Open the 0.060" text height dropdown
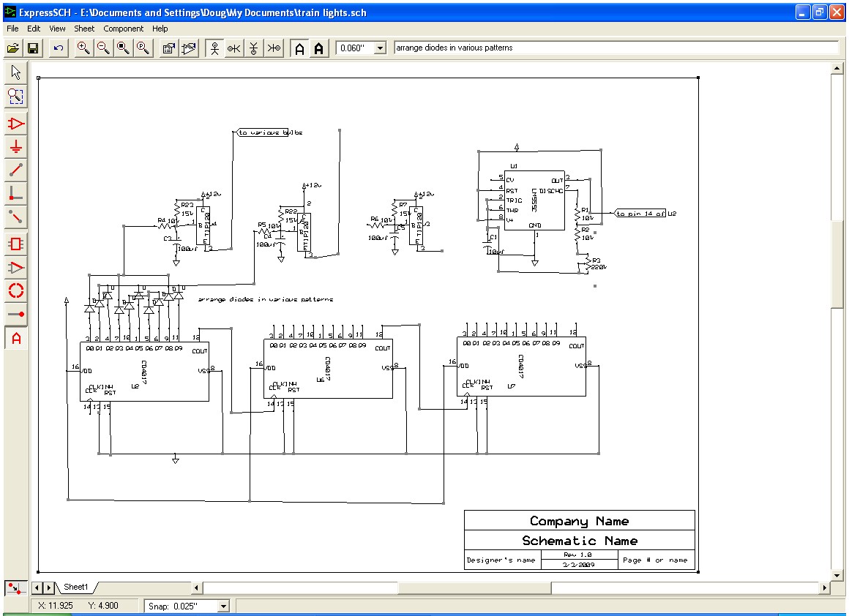Image resolution: width=849 pixels, height=616 pixels. pyautogui.click(x=380, y=48)
